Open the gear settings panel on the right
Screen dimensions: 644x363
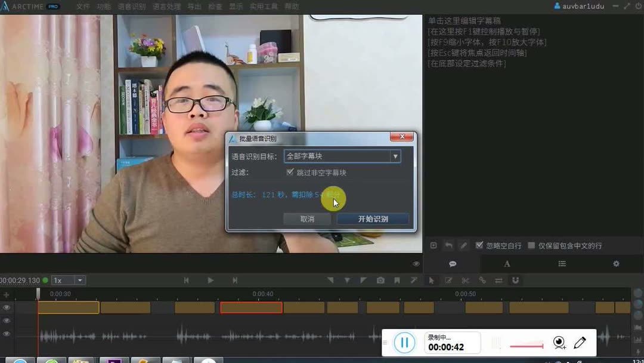[x=616, y=263]
